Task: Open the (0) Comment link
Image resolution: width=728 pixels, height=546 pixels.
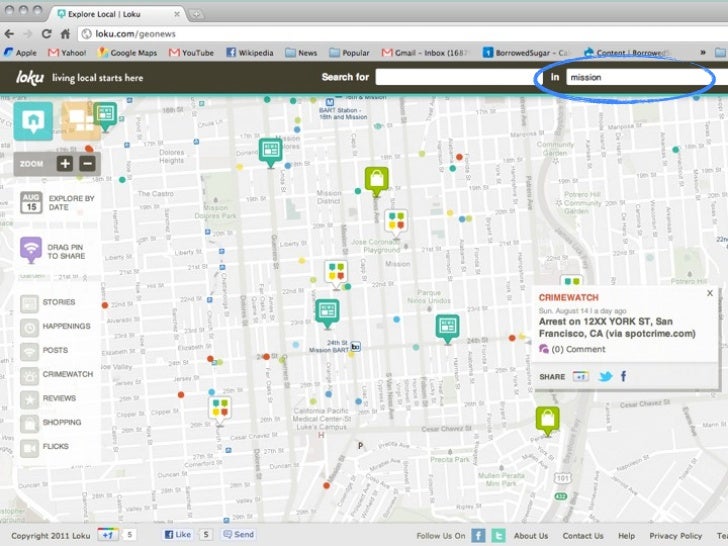Action: 573,349
